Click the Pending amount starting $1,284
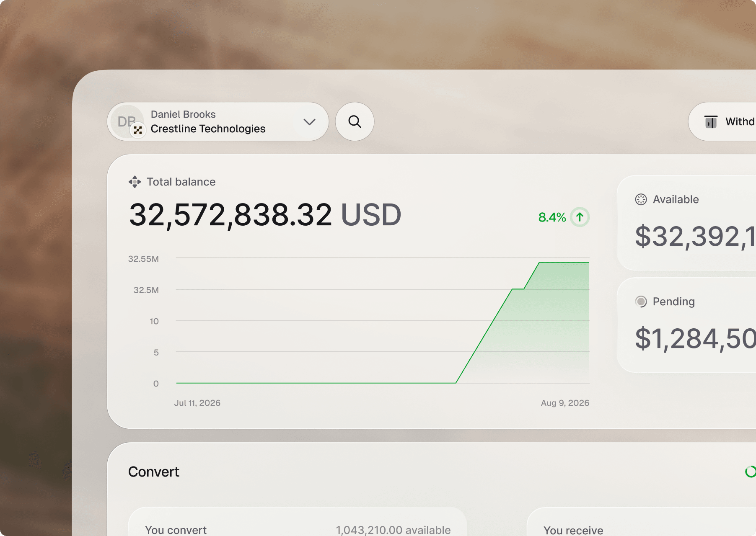The height and width of the screenshot is (536, 756). (695, 339)
